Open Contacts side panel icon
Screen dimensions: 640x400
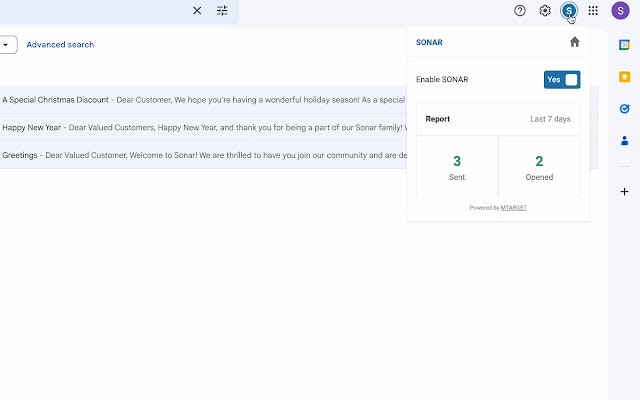(624, 141)
